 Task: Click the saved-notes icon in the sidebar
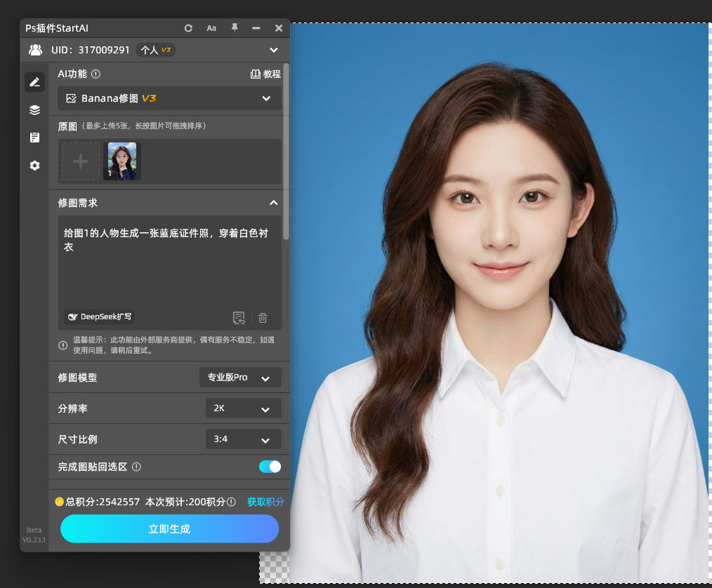tap(34, 138)
